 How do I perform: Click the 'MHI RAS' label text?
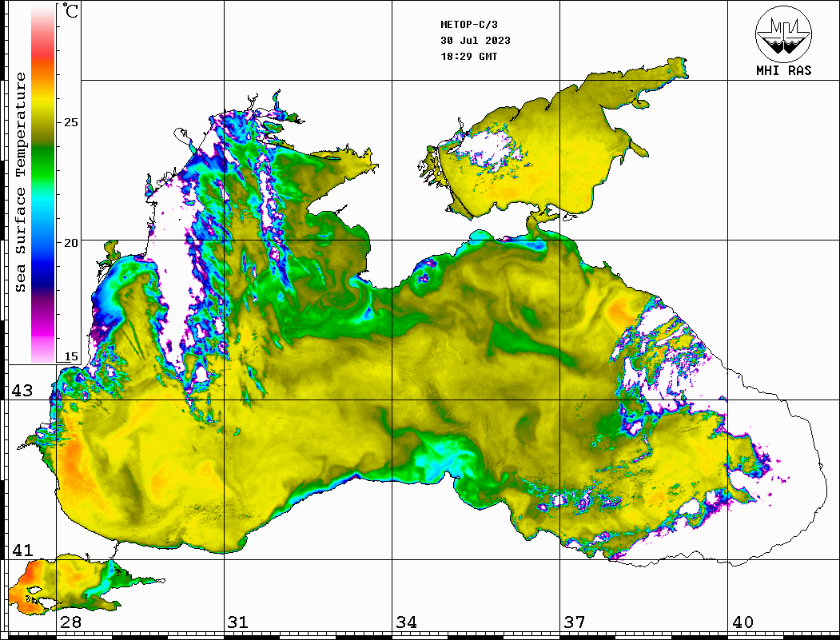tap(783, 70)
